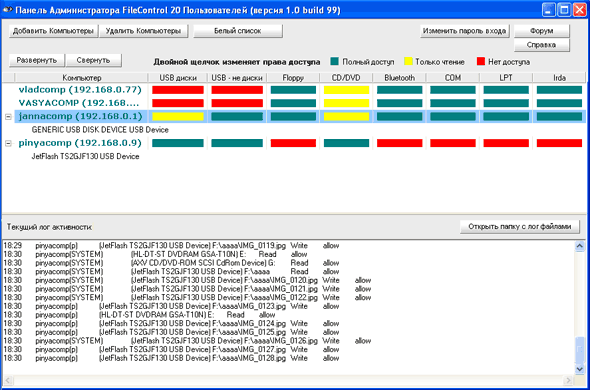
Task: Click the CD/DVD column header
Action: 346,78
